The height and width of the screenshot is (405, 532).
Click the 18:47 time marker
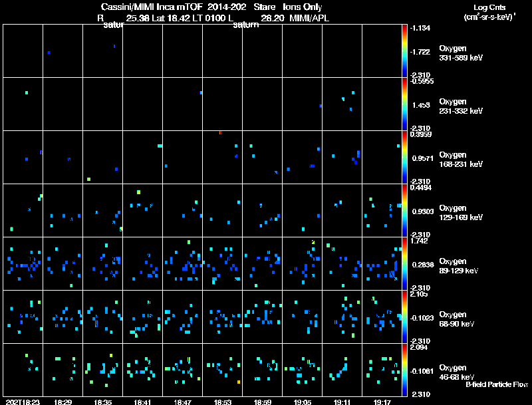click(183, 402)
